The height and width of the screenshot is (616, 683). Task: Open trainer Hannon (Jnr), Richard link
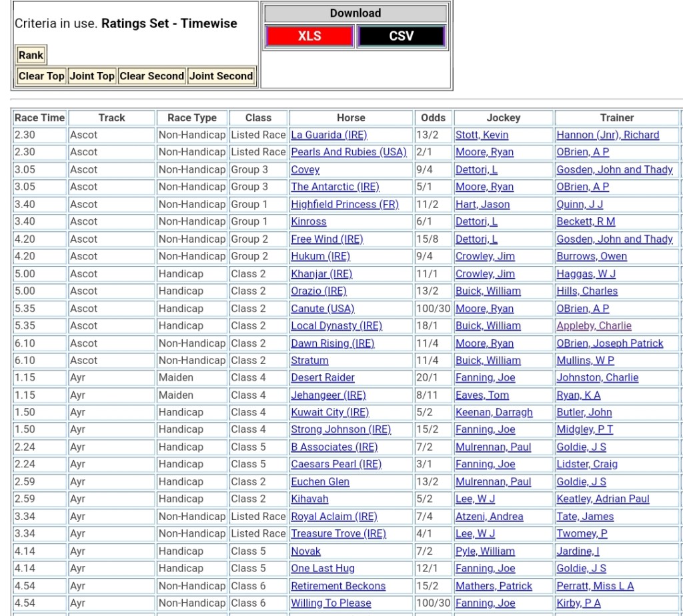pos(608,135)
